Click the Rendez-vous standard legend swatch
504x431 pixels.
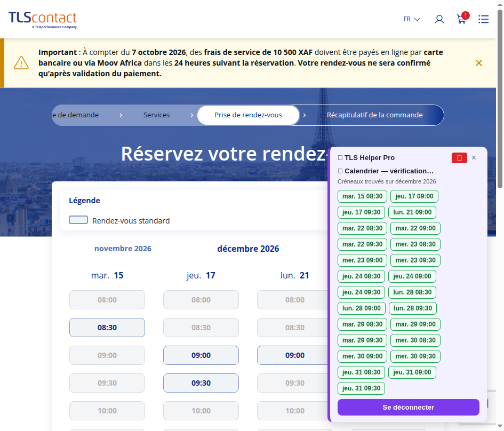(78, 220)
